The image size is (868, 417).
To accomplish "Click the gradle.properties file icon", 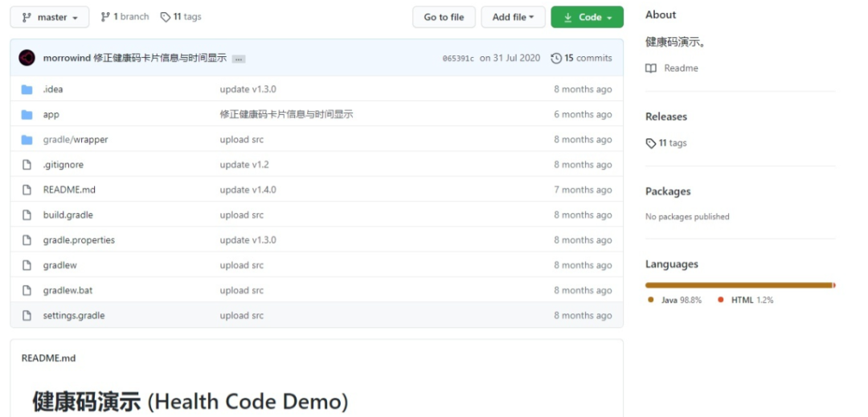I will [27, 240].
